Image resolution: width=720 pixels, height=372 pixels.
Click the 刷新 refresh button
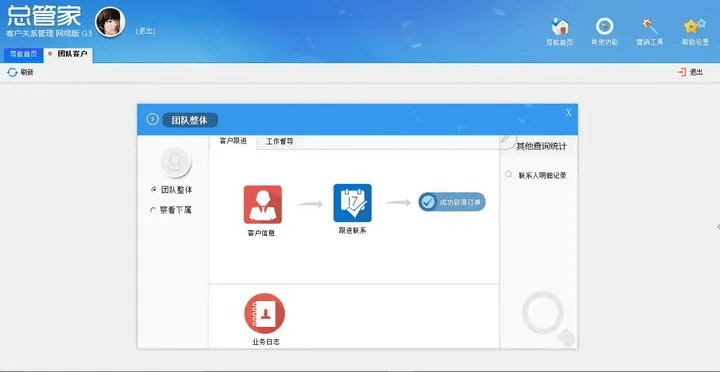(21, 72)
